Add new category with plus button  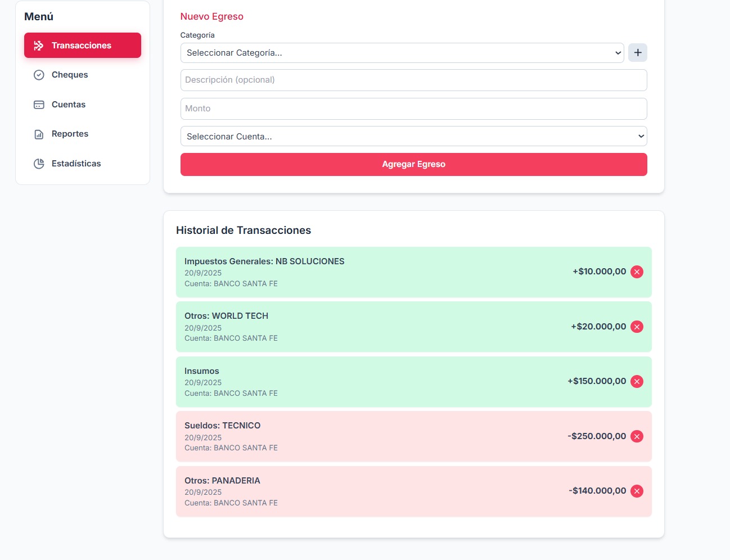(637, 53)
